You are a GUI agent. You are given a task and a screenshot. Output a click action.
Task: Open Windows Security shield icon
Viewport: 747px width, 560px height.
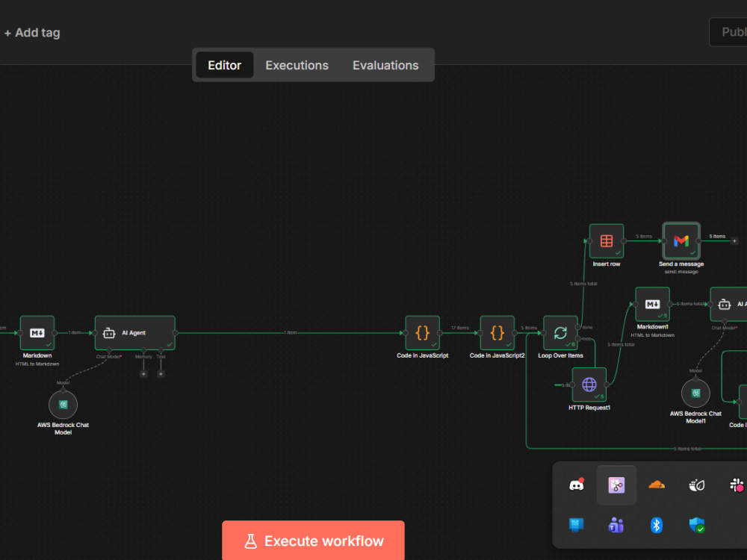pyautogui.click(x=696, y=525)
